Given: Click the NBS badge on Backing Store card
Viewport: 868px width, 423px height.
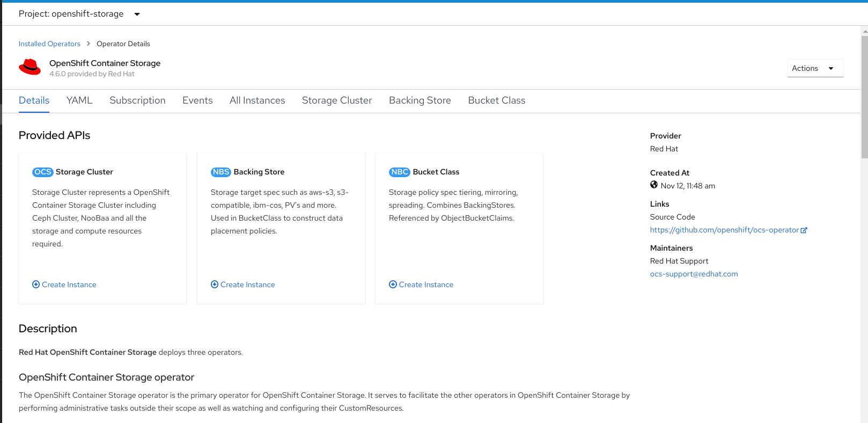Looking at the screenshot, I should pyautogui.click(x=220, y=172).
